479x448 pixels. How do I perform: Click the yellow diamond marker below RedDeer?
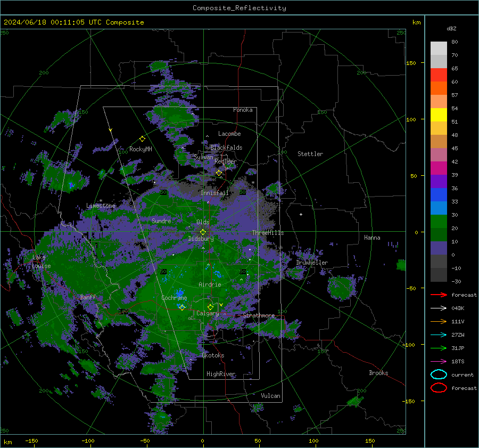click(x=219, y=173)
